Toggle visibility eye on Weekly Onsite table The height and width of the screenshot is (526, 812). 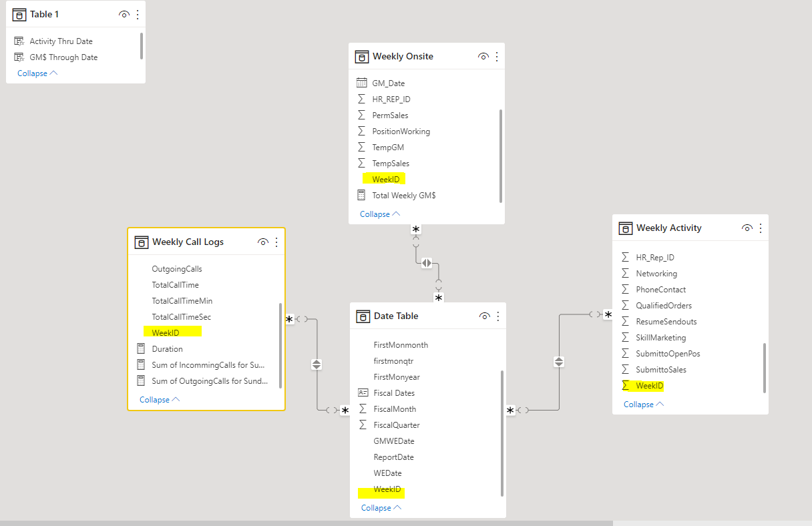[483, 57]
